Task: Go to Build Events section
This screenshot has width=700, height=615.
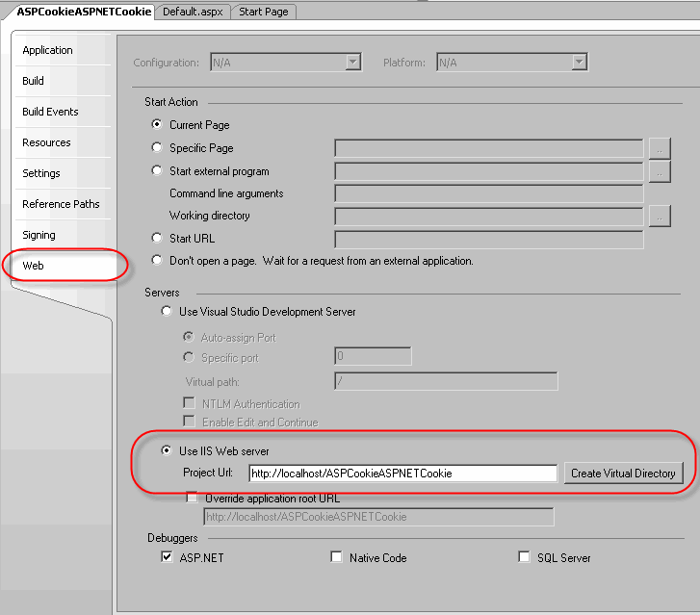Action: point(50,112)
